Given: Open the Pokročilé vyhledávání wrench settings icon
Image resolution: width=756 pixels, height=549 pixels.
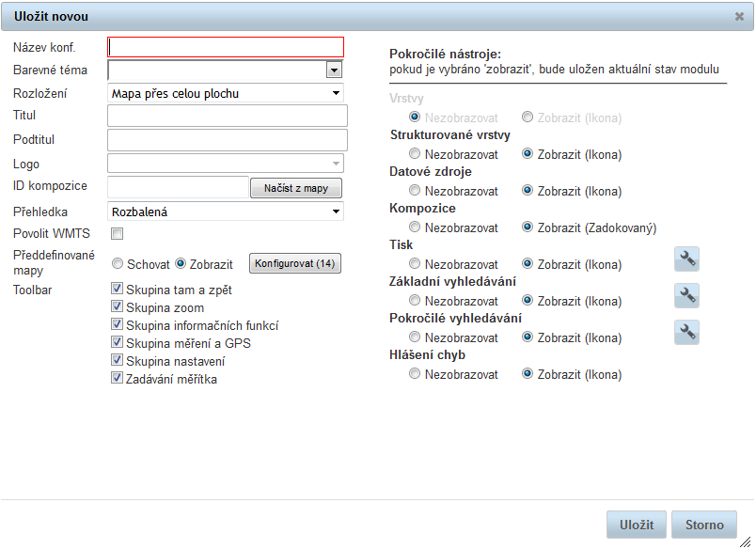Looking at the screenshot, I should [x=686, y=332].
